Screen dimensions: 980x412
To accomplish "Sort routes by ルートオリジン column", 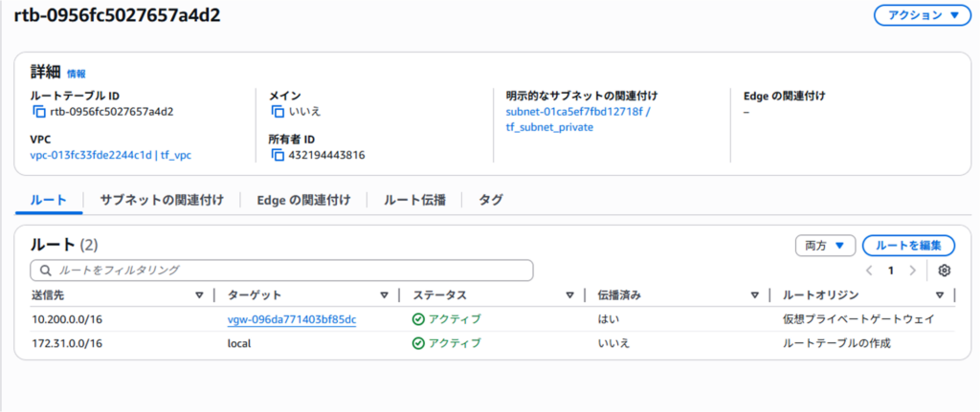I will [939, 295].
